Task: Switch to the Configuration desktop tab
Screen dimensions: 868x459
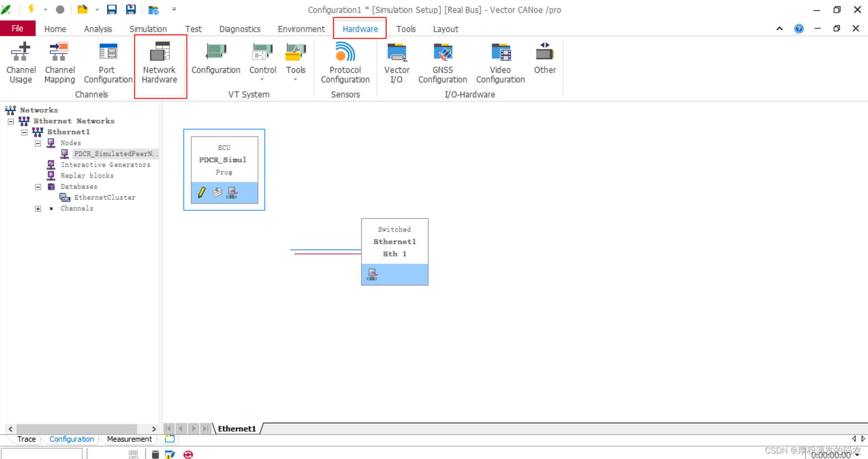Action: coord(71,439)
